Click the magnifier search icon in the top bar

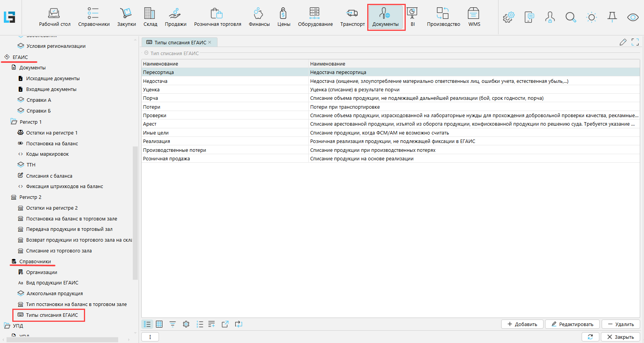click(570, 17)
